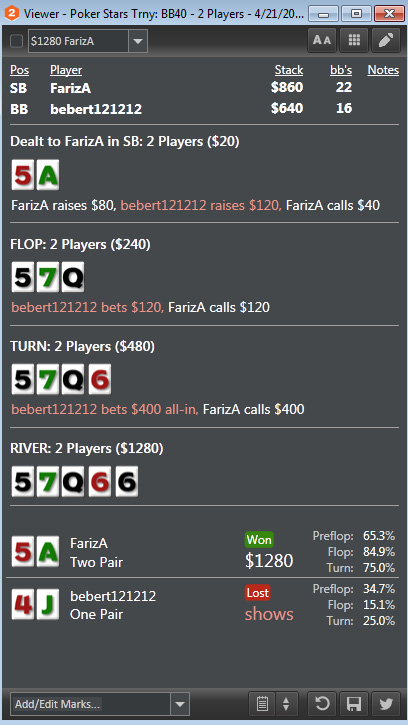Click the Stack column header

[289, 70]
